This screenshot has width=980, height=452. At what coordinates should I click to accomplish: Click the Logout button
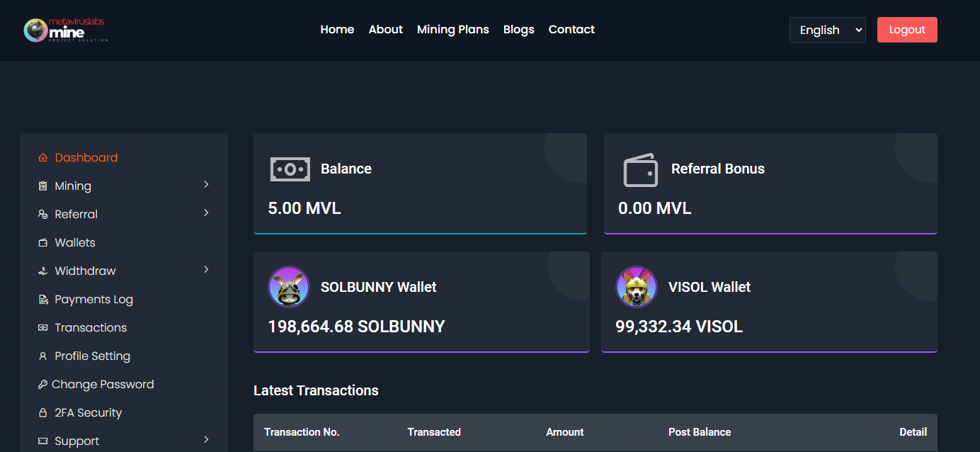(907, 30)
